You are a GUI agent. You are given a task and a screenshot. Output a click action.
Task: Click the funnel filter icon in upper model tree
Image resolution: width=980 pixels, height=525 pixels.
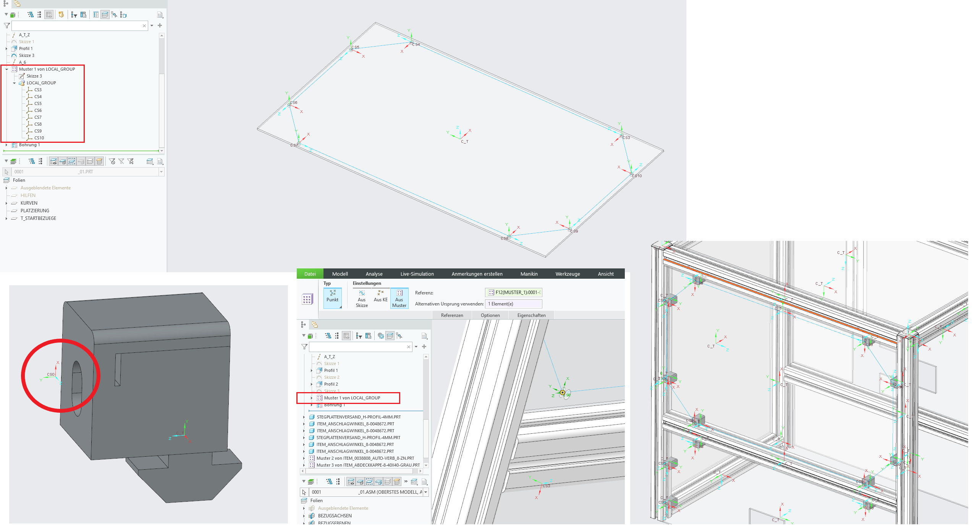pyautogui.click(x=7, y=26)
